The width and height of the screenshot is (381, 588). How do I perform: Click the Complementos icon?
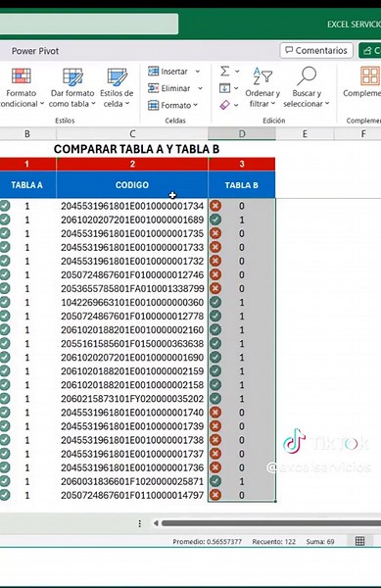[370, 76]
